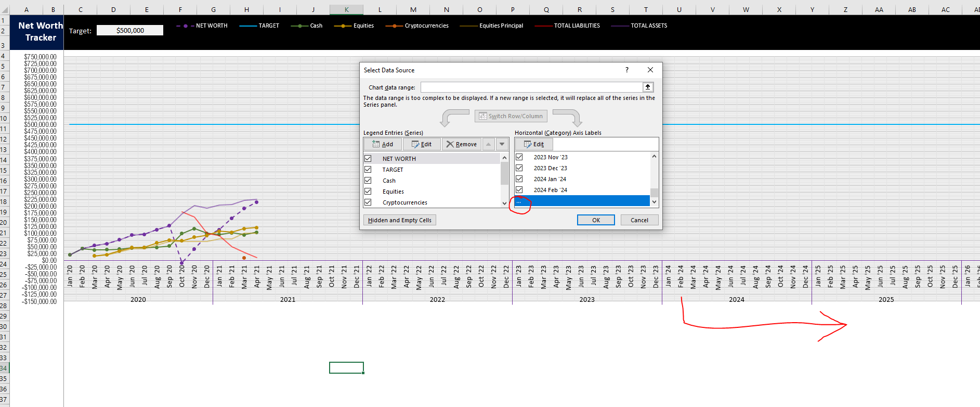
Task: Click the Target: label
Action: coord(80,31)
